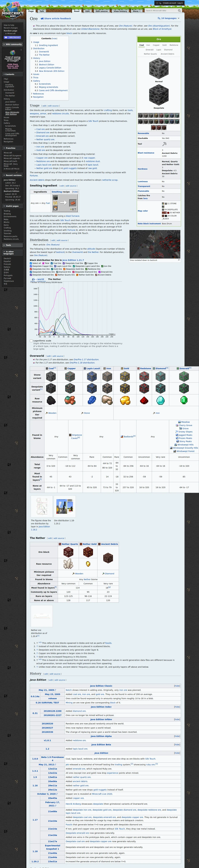
Task: Open the Wiki Discord button
Action: (12, 37)
